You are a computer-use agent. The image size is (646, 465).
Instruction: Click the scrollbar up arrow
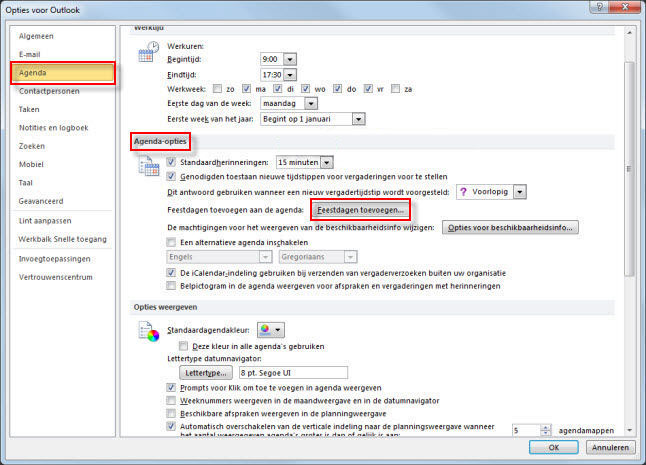pyautogui.click(x=629, y=33)
